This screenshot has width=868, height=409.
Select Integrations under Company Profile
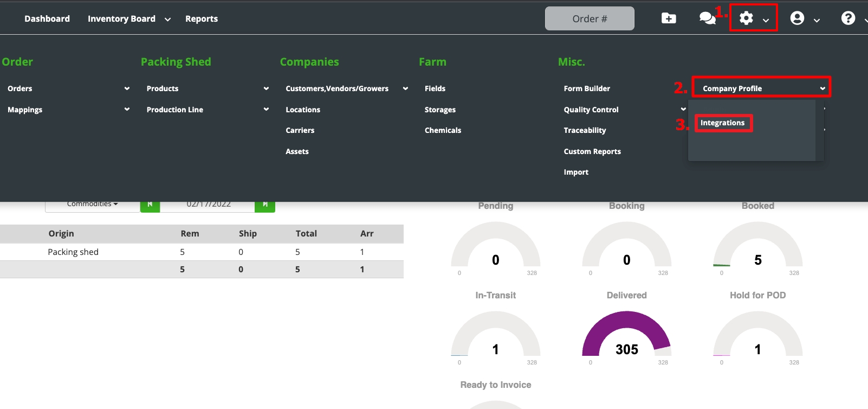[722, 123]
